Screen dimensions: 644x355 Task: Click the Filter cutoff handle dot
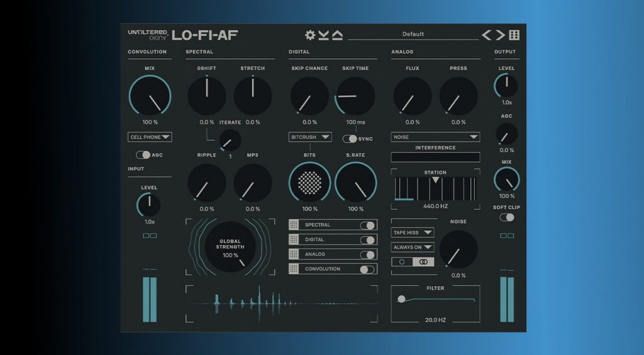click(402, 299)
